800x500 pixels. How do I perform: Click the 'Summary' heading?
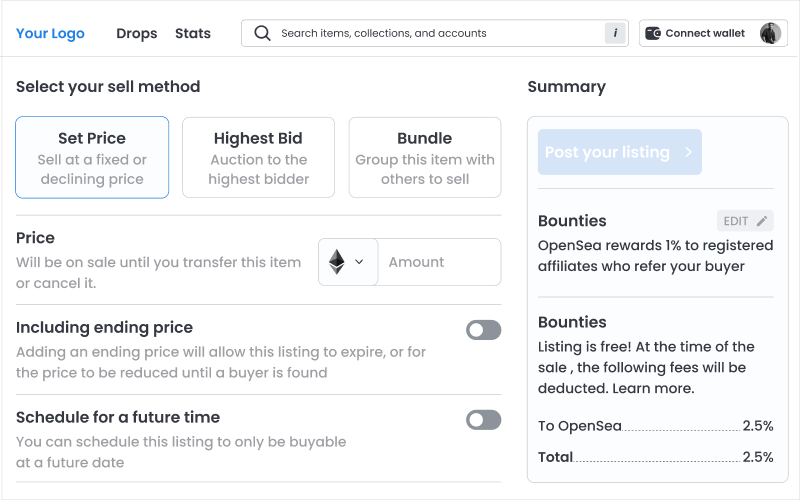pyautogui.click(x=567, y=87)
